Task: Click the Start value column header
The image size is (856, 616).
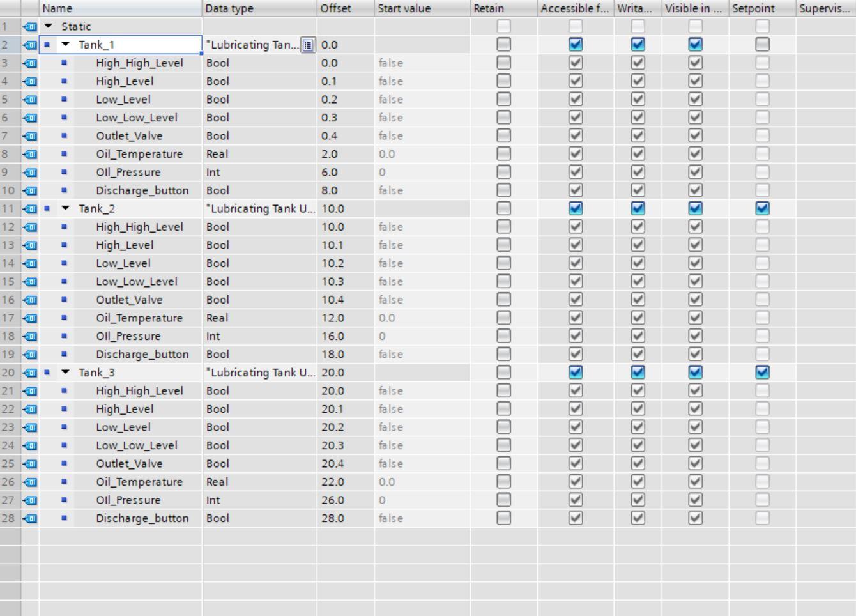Action: coord(422,8)
